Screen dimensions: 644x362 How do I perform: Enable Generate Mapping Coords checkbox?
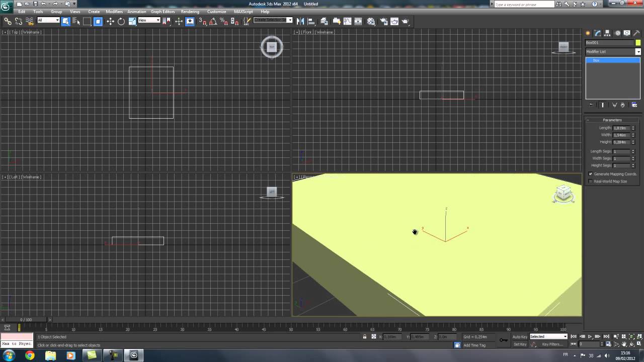(x=591, y=174)
